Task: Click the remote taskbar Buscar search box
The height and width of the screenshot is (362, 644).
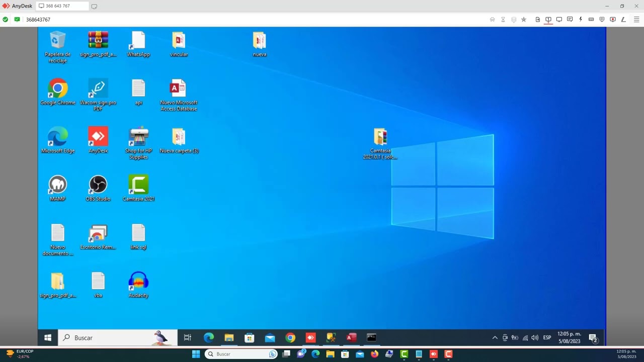Action: click(118, 338)
